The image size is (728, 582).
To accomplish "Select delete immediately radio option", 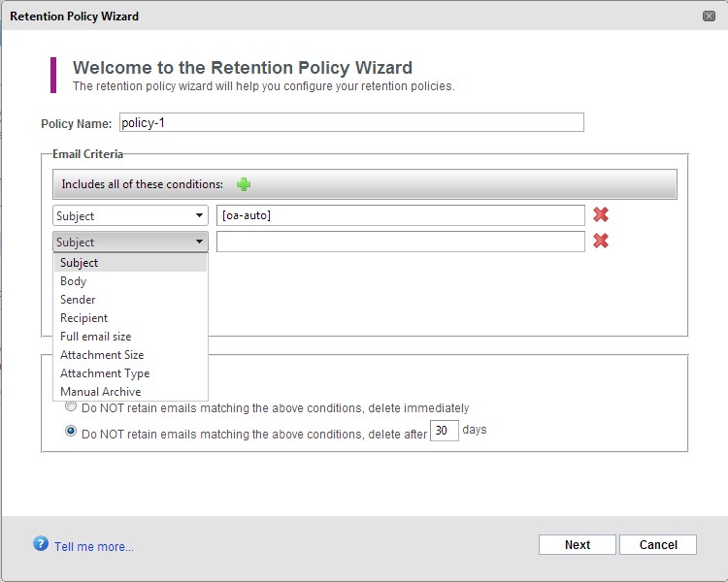I will click(x=71, y=406).
